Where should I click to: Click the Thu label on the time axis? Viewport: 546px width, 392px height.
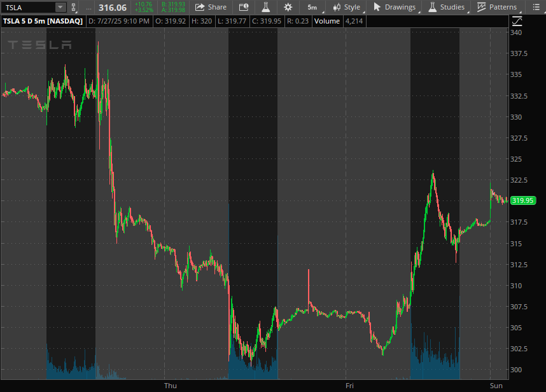[x=171, y=386]
